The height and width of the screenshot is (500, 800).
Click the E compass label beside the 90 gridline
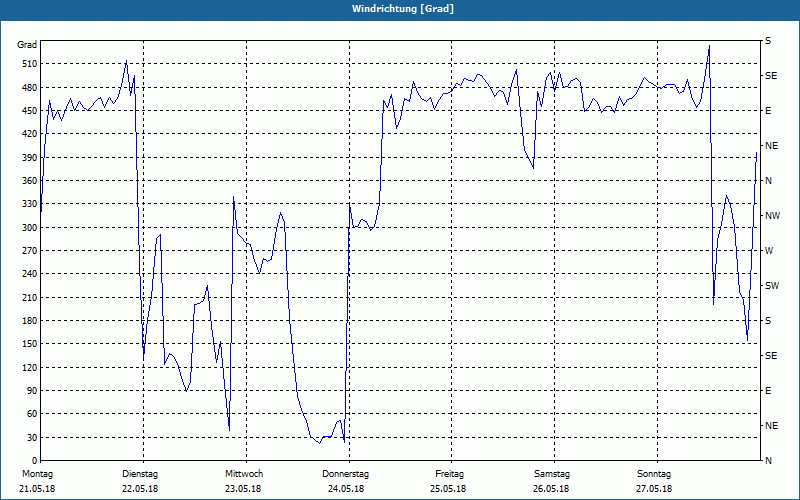tap(768, 391)
